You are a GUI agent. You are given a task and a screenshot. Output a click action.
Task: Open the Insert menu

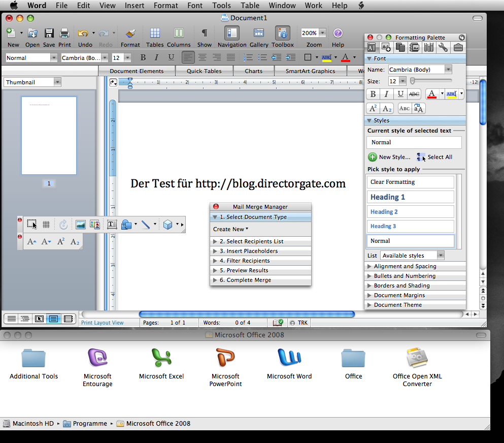135,6
